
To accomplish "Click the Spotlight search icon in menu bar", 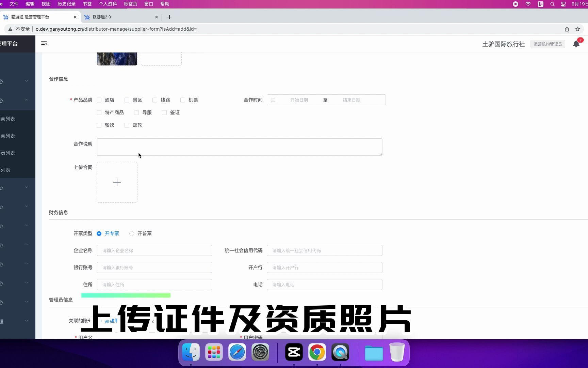I will [553, 4].
